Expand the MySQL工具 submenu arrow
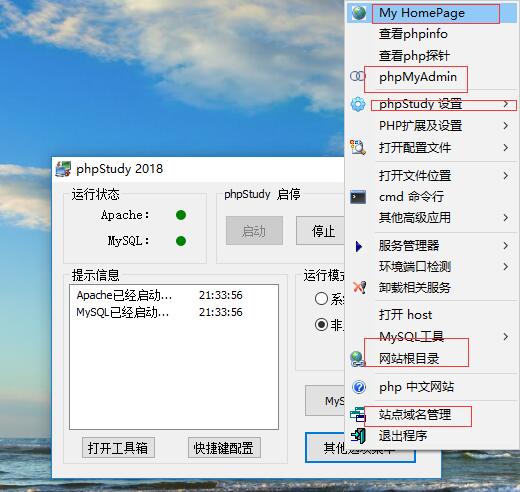Image resolution: width=520 pixels, height=492 pixels. coord(506,337)
